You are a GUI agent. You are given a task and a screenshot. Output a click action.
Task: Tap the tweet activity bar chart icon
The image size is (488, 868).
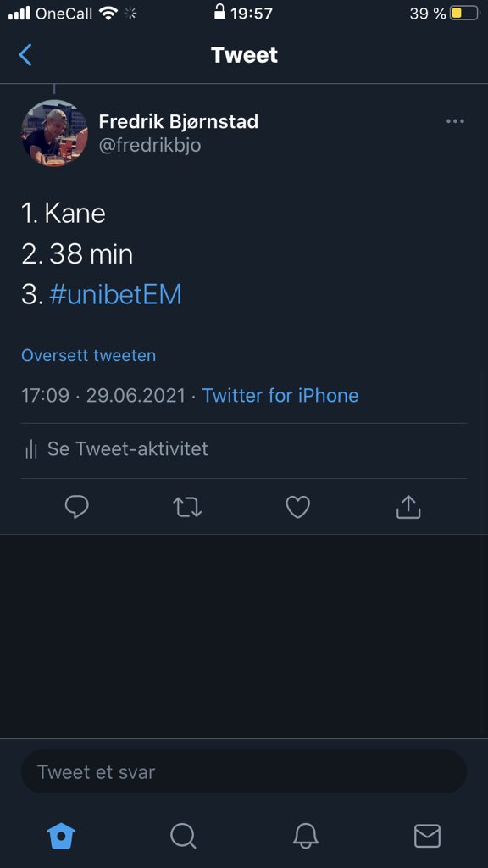point(31,449)
